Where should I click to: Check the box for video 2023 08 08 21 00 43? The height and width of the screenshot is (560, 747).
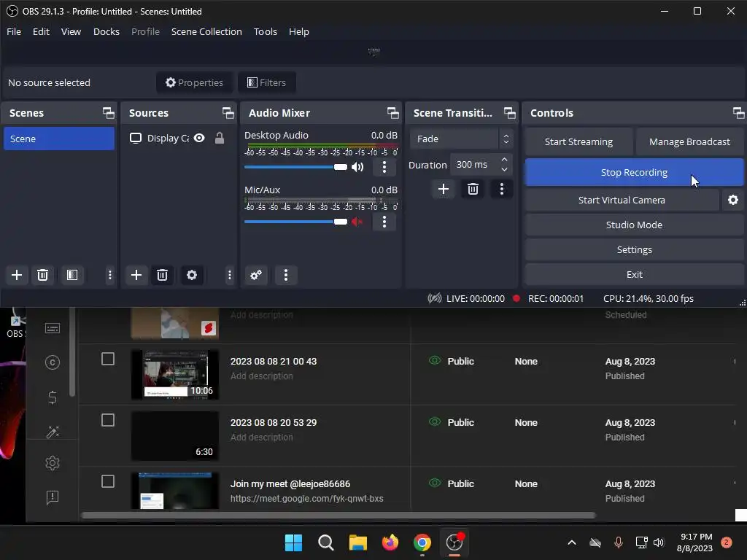[x=108, y=359]
